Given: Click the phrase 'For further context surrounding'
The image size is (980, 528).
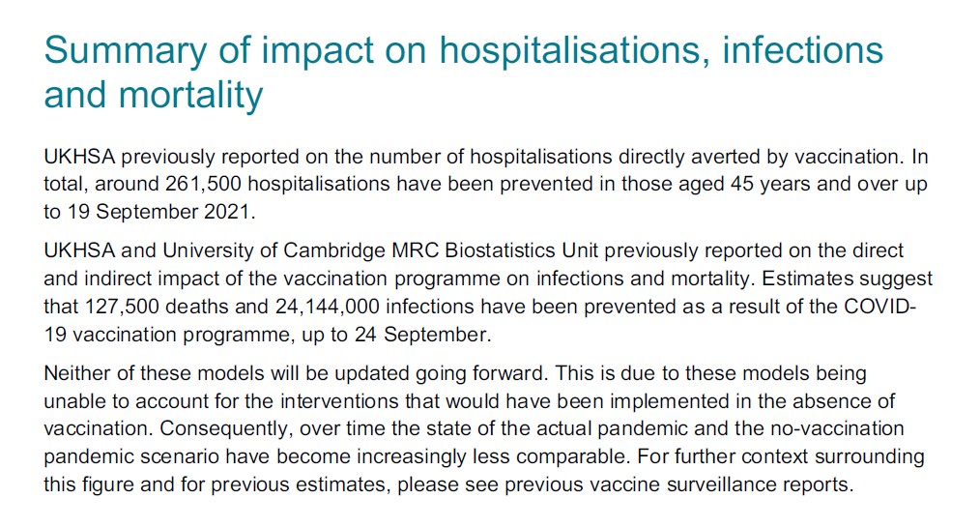Looking at the screenshot, I should [781, 456].
